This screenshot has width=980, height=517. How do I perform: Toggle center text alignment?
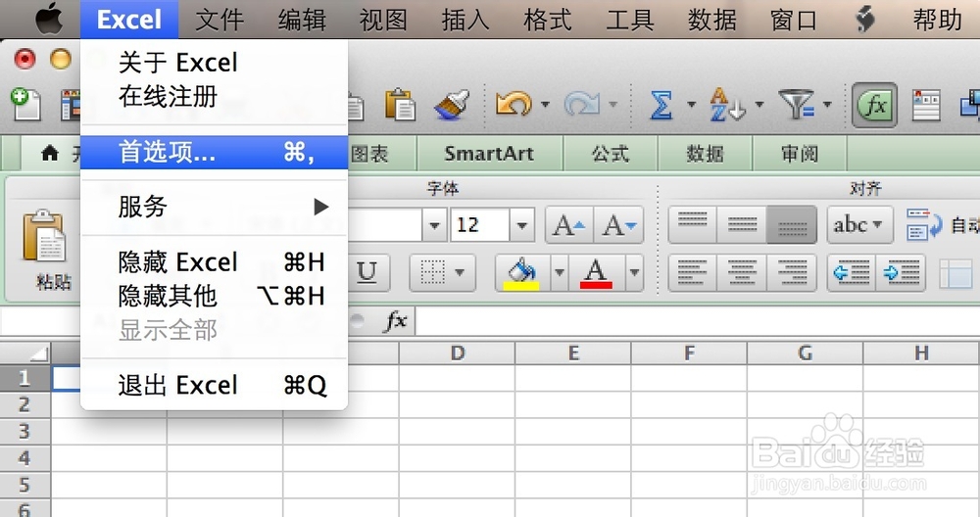742,273
